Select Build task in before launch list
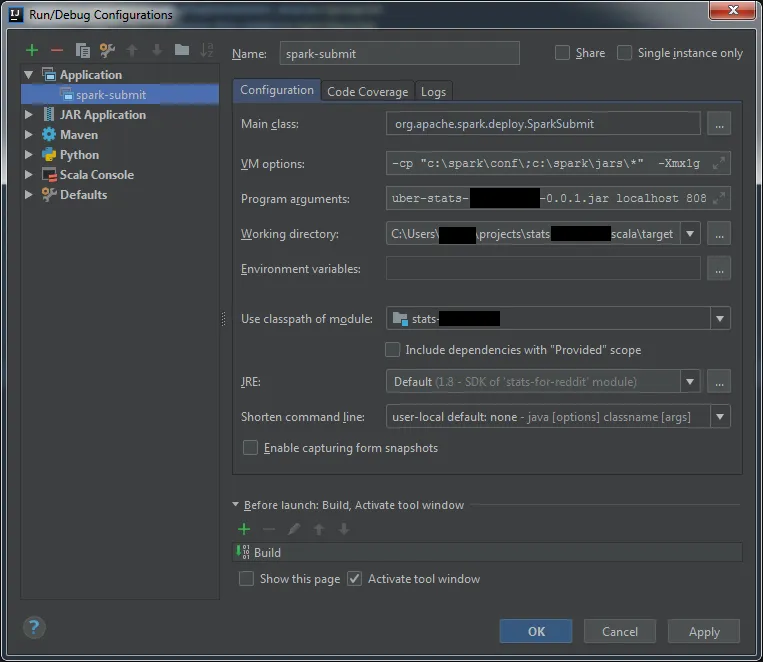The image size is (763, 662). (487, 552)
